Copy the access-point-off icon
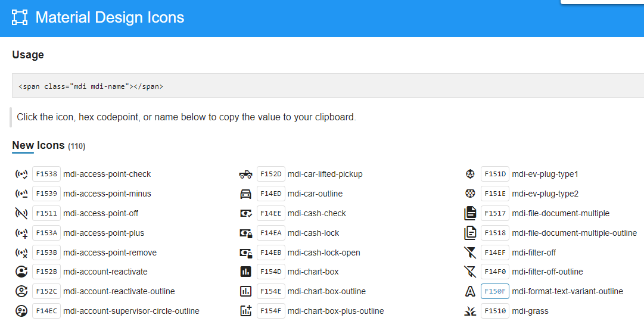Image resolution: width=644 pixels, height=321 pixels. coord(21,213)
